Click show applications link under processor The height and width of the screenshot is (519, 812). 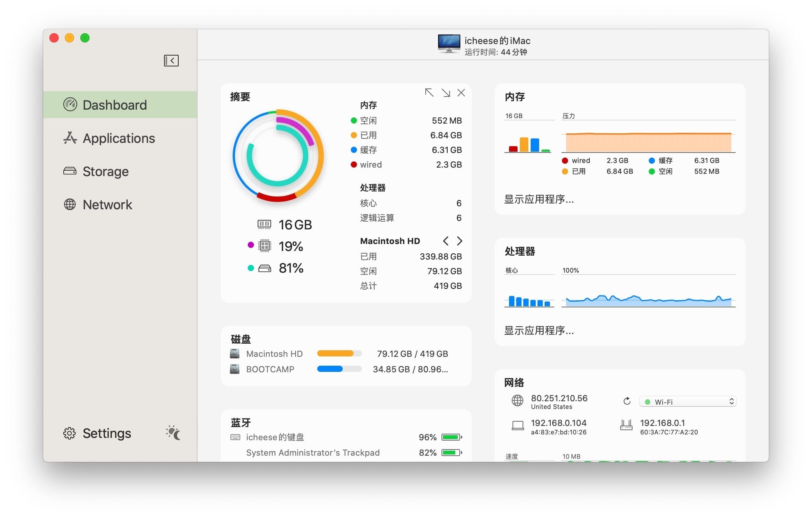[539, 331]
